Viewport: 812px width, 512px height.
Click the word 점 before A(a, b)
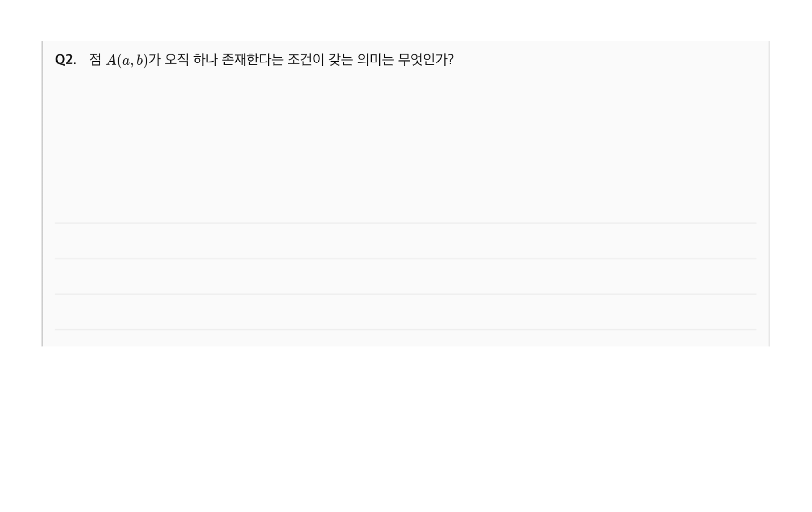click(95, 60)
